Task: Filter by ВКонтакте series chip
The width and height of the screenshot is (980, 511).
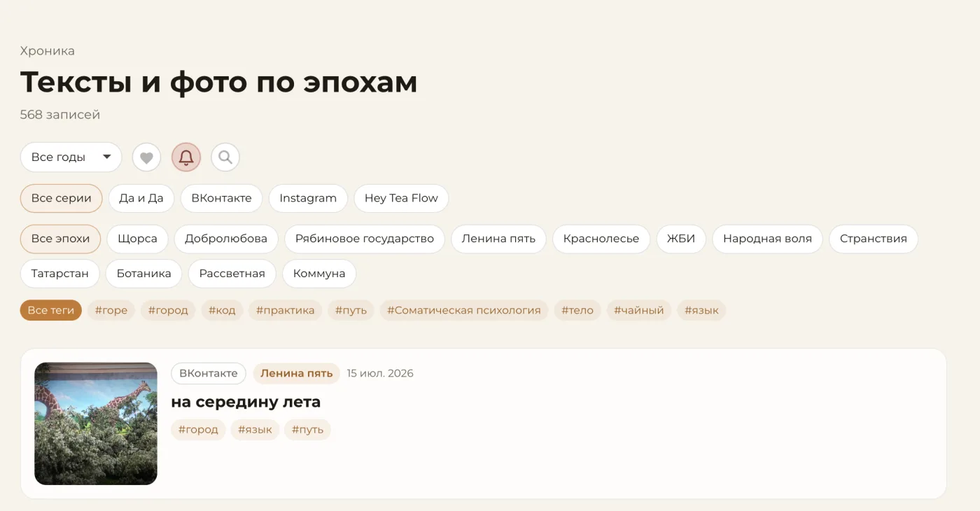Action: point(221,198)
